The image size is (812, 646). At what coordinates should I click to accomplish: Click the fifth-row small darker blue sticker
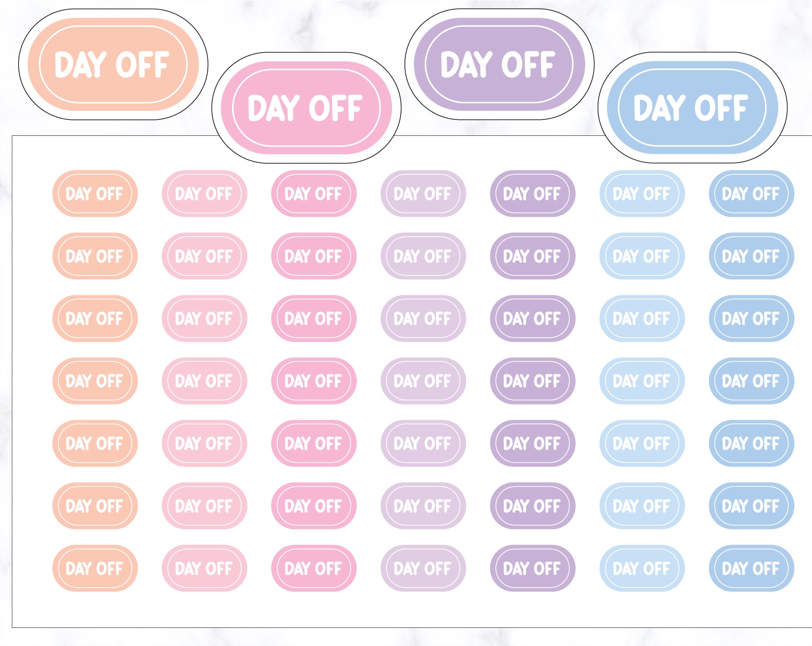[751, 443]
